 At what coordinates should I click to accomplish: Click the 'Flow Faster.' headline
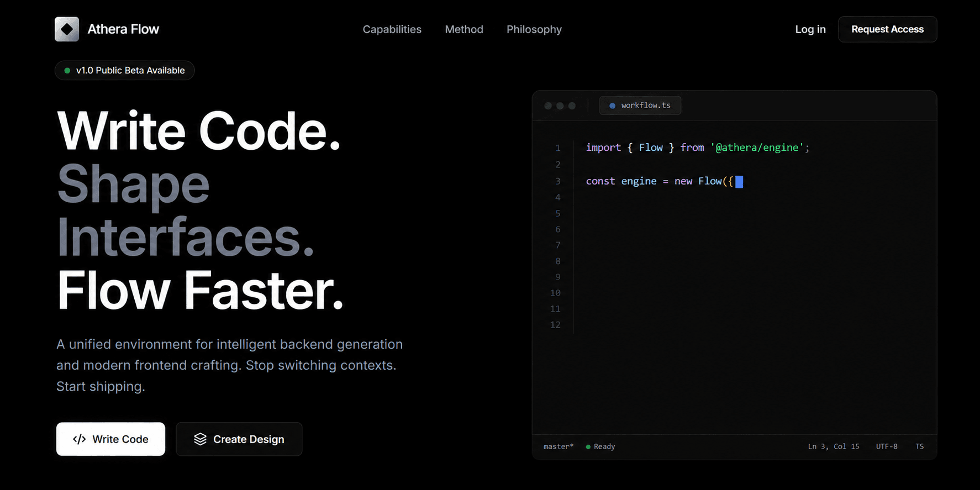click(x=201, y=291)
